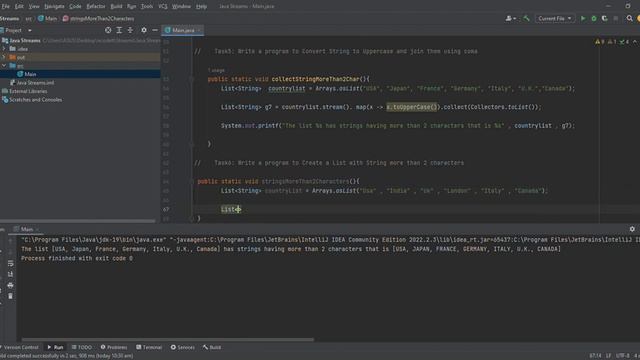Hide the Project tool window
This screenshot has height=360, width=640.
(155, 30)
